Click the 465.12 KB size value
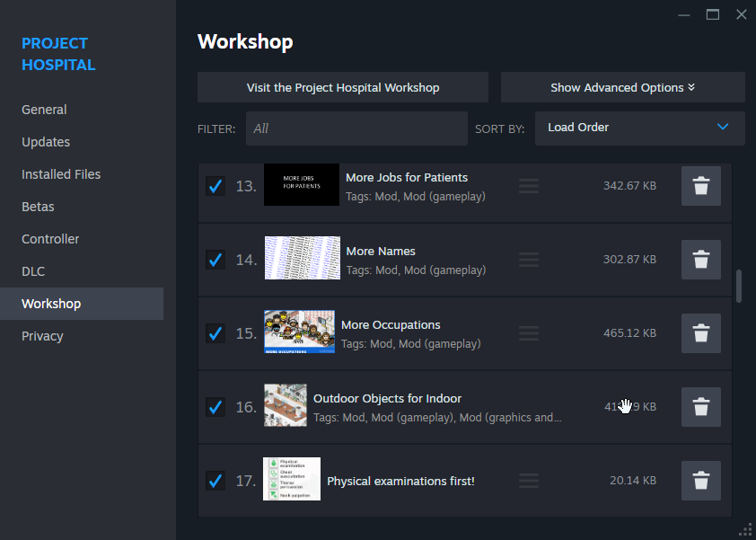Screen dimensions: 756x540 point(629,333)
